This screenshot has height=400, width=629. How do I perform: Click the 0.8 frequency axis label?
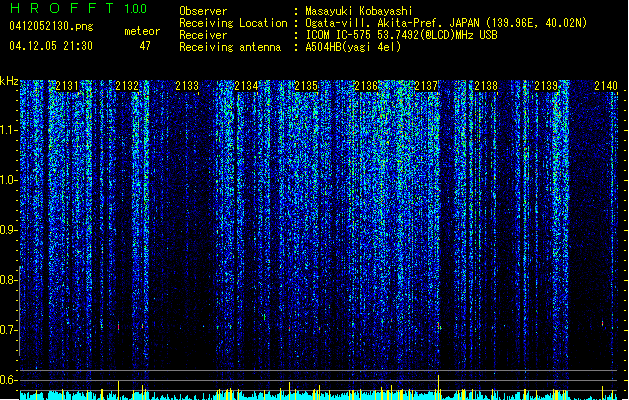point(9,280)
